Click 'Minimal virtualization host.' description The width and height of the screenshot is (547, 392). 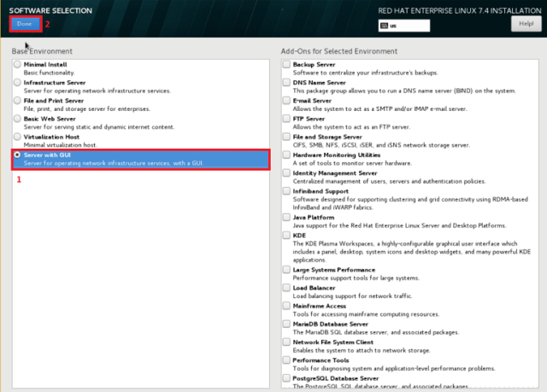pos(61,145)
